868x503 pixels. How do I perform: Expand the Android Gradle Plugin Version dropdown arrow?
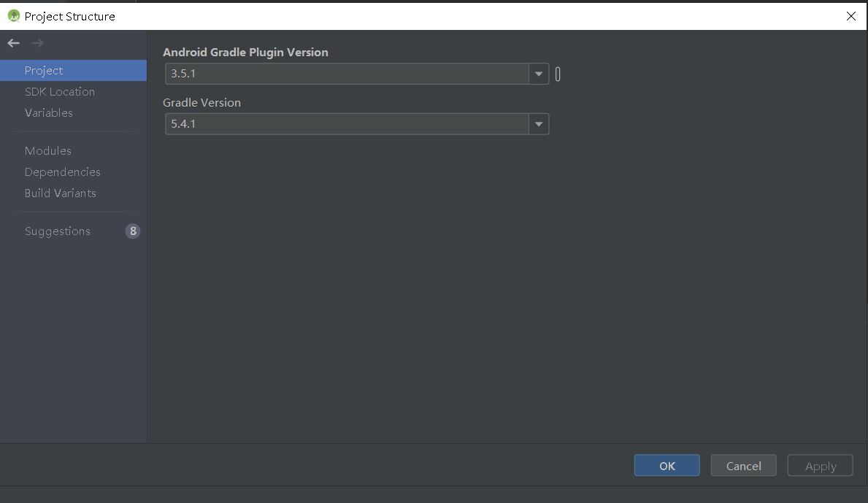(539, 74)
